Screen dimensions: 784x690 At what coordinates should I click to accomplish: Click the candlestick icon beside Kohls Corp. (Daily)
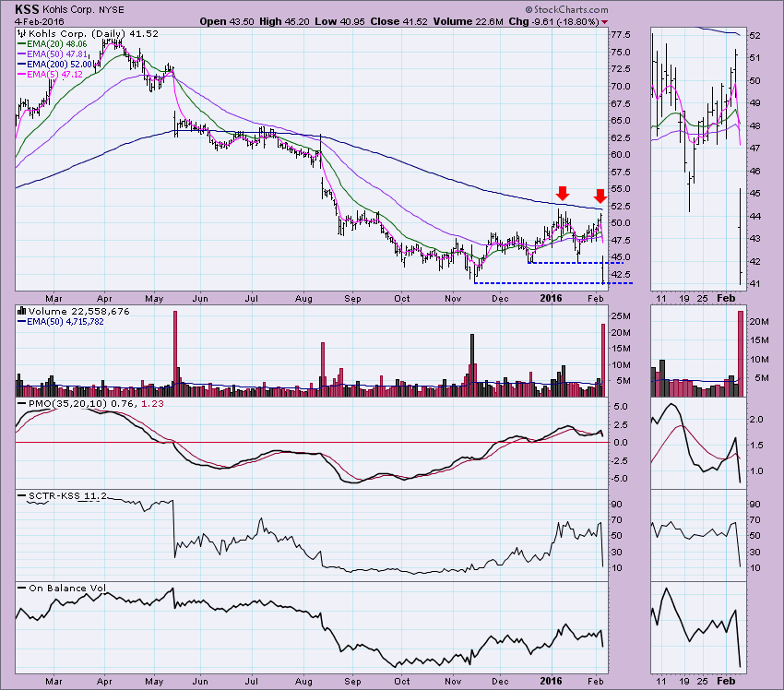tap(21, 34)
